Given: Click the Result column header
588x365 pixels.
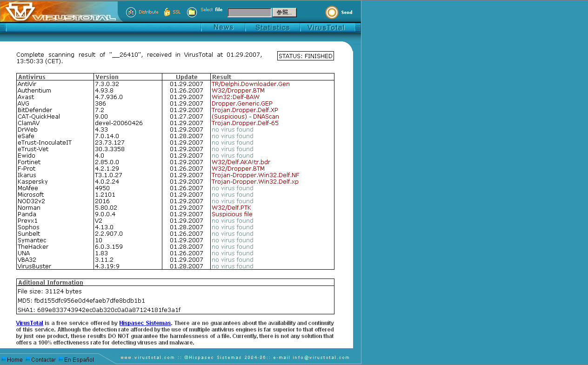Looking at the screenshot, I should click(x=222, y=77).
